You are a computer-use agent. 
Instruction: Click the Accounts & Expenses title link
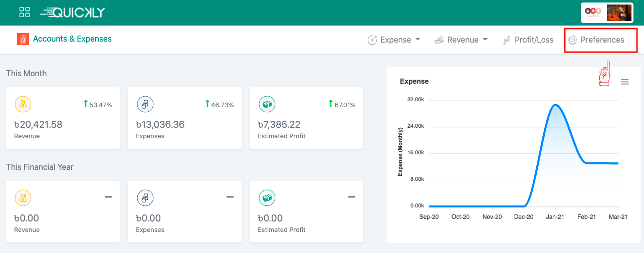click(x=72, y=39)
